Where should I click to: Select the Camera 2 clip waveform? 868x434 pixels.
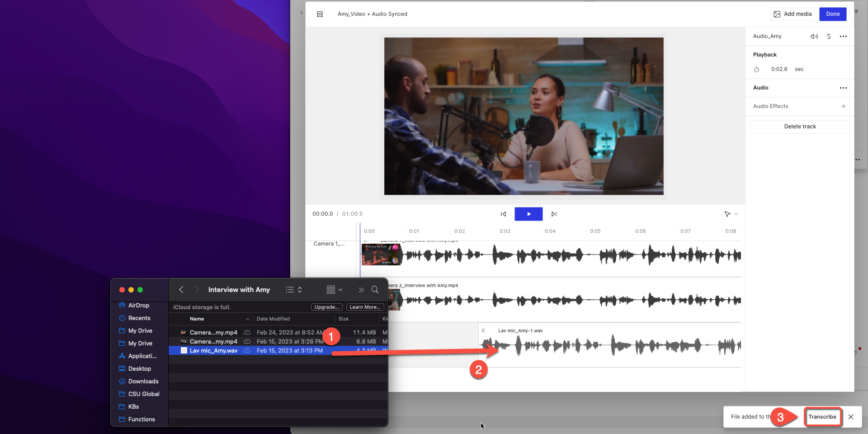pyautogui.click(x=571, y=300)
